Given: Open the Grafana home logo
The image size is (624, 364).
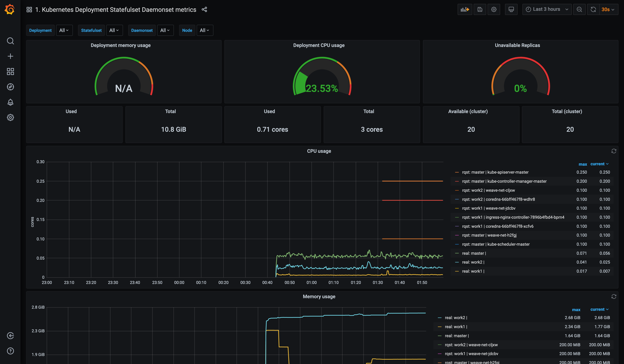Looking at the screenshot, I should click(x=10, y=9).
